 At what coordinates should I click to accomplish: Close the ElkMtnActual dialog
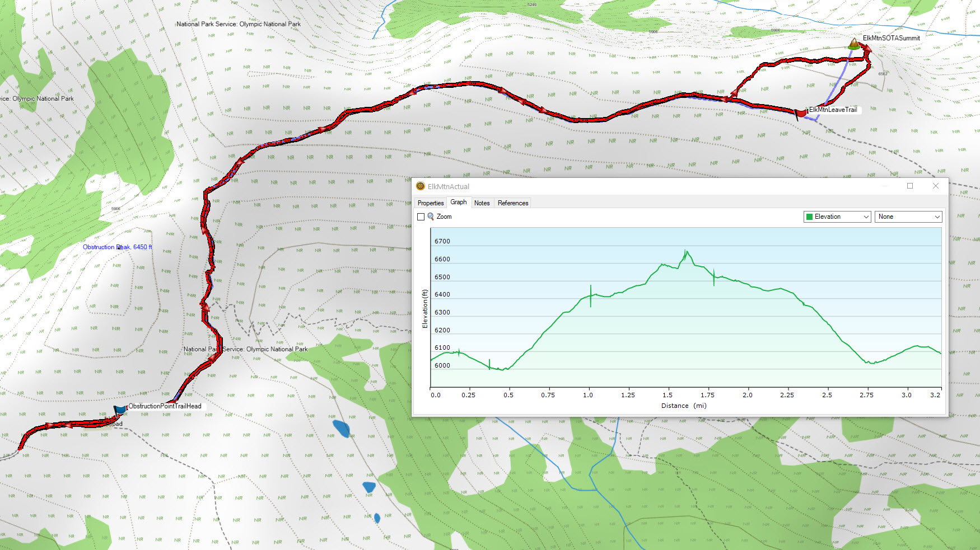coord(936,186)
